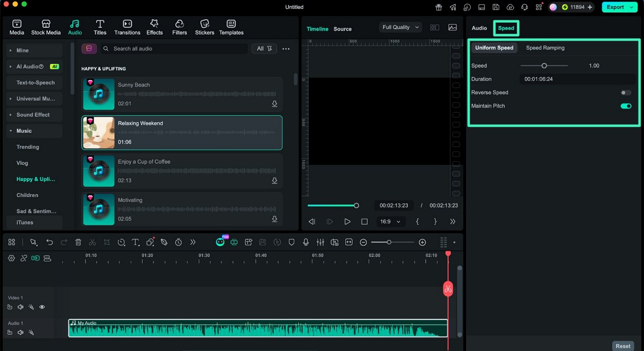Image resolution: width=644 pixels, height=351 pixels.
Task: Open the Effects tab
Action: click(x=155, y=27)
